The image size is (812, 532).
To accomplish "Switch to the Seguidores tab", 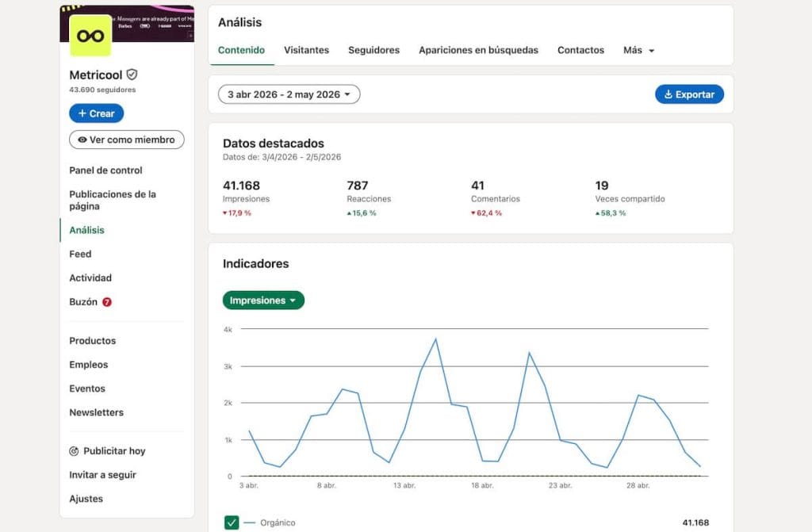I will pyautogui.click(x=374, y=50).
